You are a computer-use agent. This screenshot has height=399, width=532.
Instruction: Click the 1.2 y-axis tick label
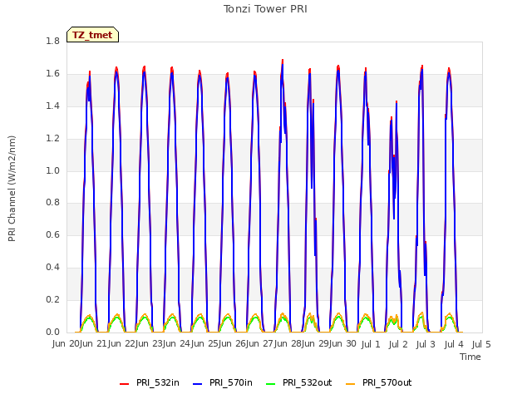point(52,139)
